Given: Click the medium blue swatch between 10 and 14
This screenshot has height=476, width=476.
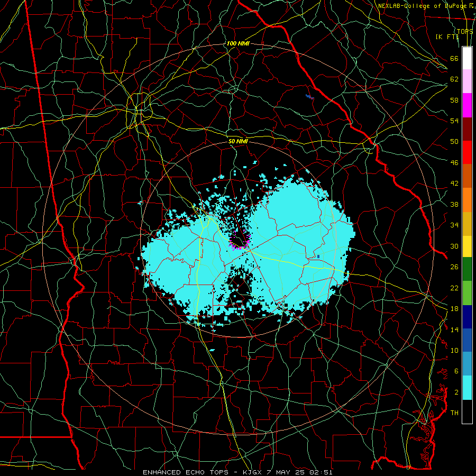Looking at the screenshot, I should point(467,340).
